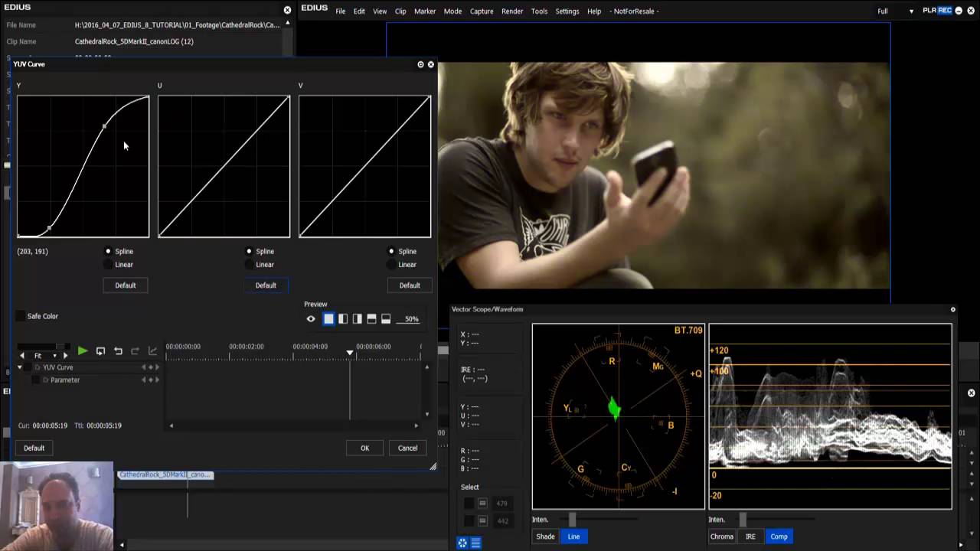Viewport: 980px width, 551px height.
Task: Collapse the YUV Curve tree item
Action: tap(20, 367)
